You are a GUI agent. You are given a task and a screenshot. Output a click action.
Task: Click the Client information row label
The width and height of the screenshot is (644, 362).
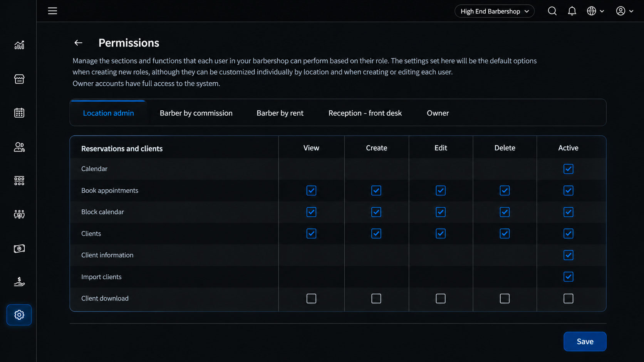(107, 255)
